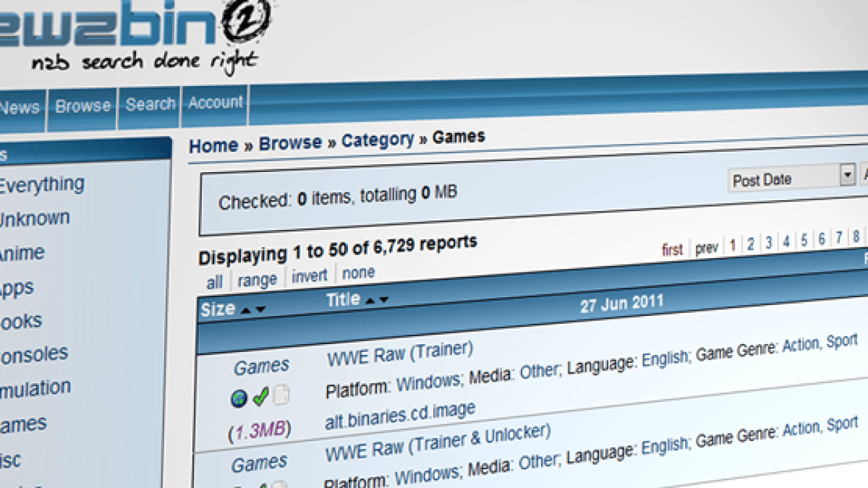
Task: Click the globe icon under first Games row
Action: coord(239,398)
